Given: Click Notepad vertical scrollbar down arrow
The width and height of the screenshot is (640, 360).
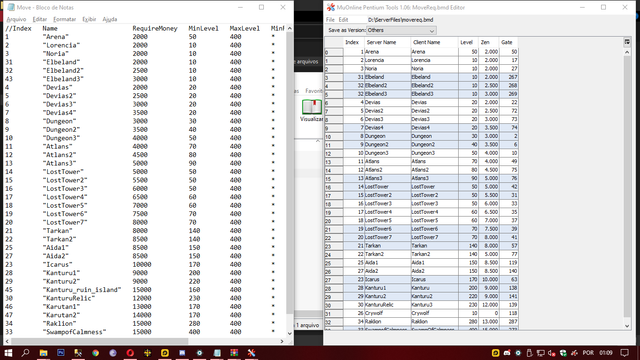Looking at the screenshot, I should pyautogui.click(x=289, y=333).
